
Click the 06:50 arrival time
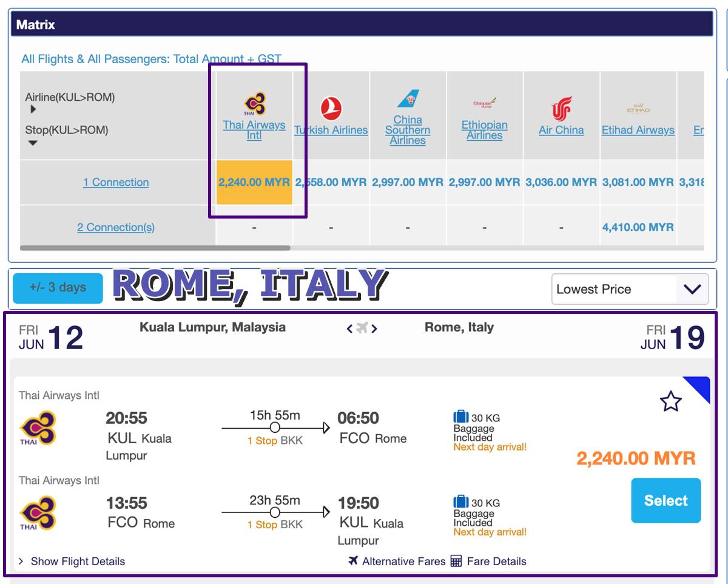click(x=359, y=418)
